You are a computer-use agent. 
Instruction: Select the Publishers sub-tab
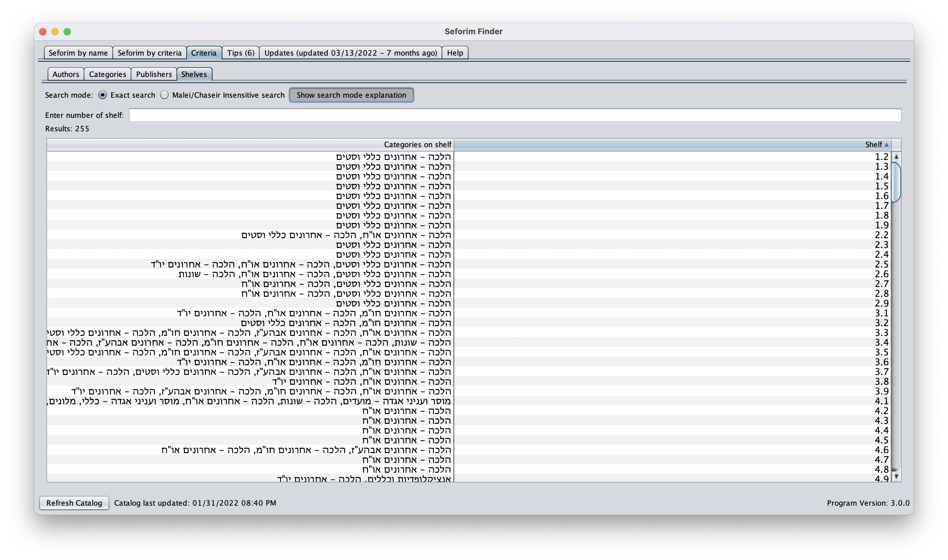coord(153,74)
